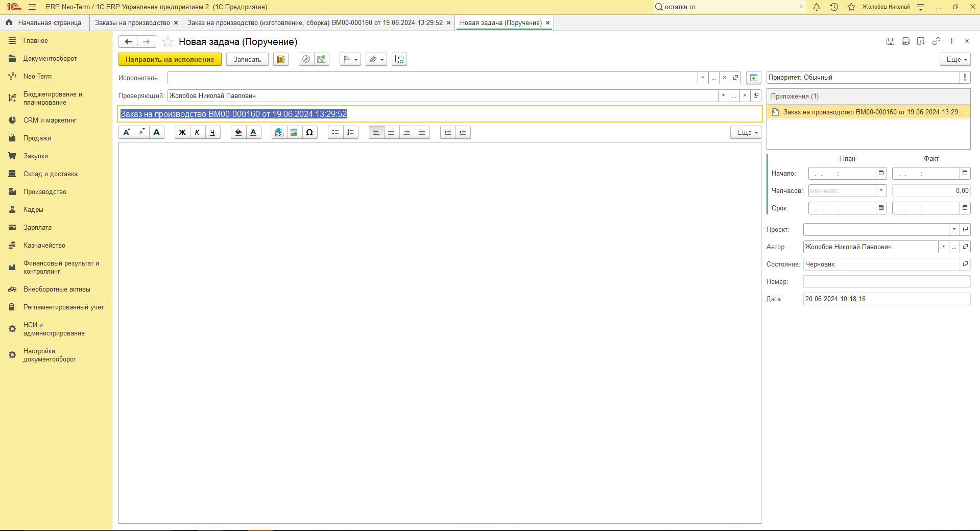
Task: Toggle bold text formatting (Ж)
Action: (182, 132)
